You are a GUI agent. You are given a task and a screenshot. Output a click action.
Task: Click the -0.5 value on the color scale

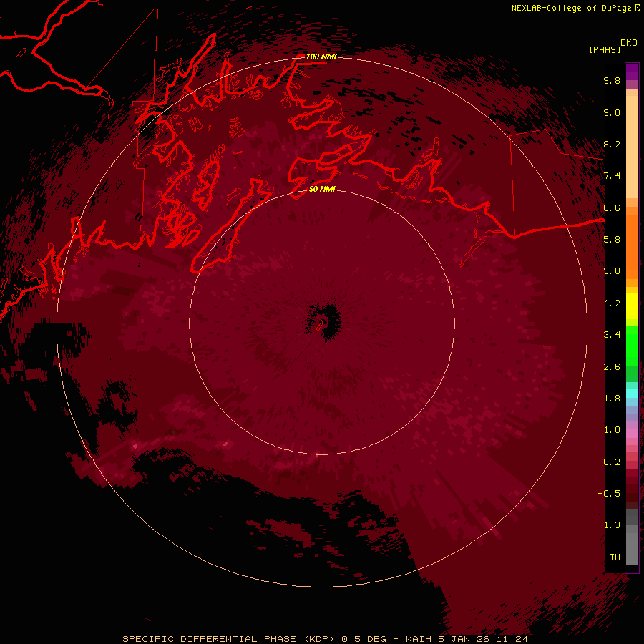pyautogui.click(x=609, y=494)
